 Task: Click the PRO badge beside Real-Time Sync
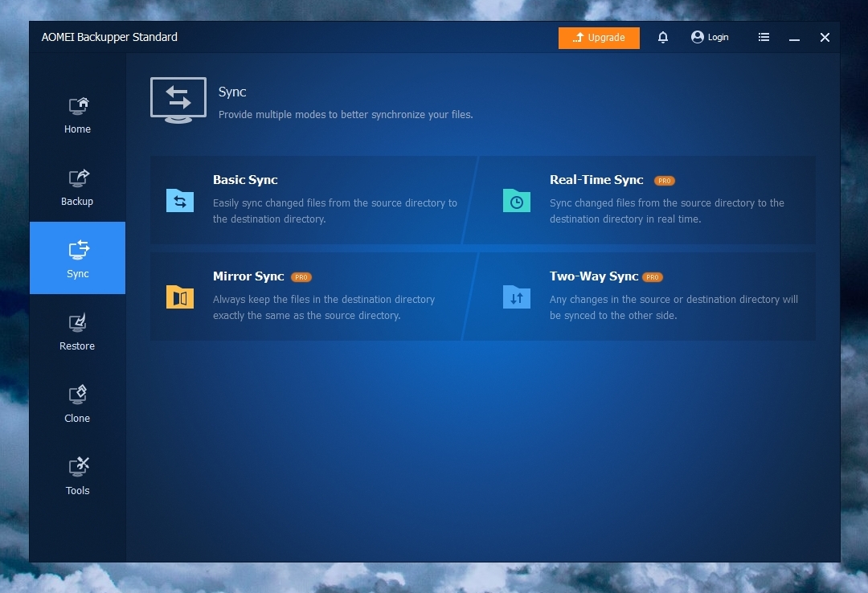pyautogui.click(x=665, y=181)
